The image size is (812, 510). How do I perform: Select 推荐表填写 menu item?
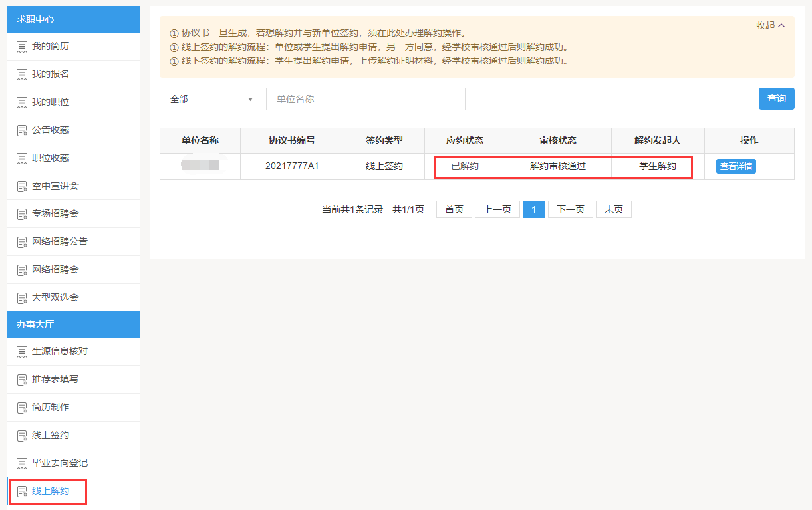coord(73,380)
